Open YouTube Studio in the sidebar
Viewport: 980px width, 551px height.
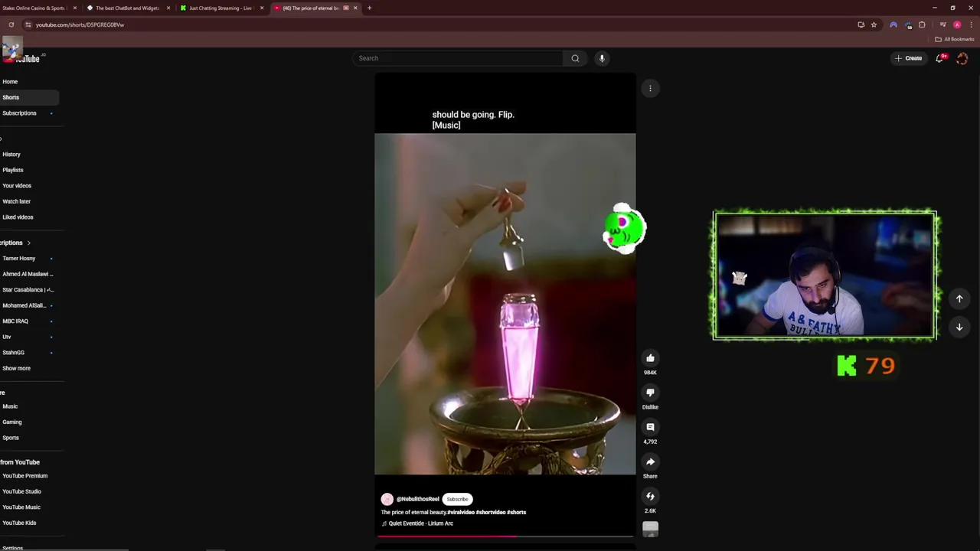point(21,491)
